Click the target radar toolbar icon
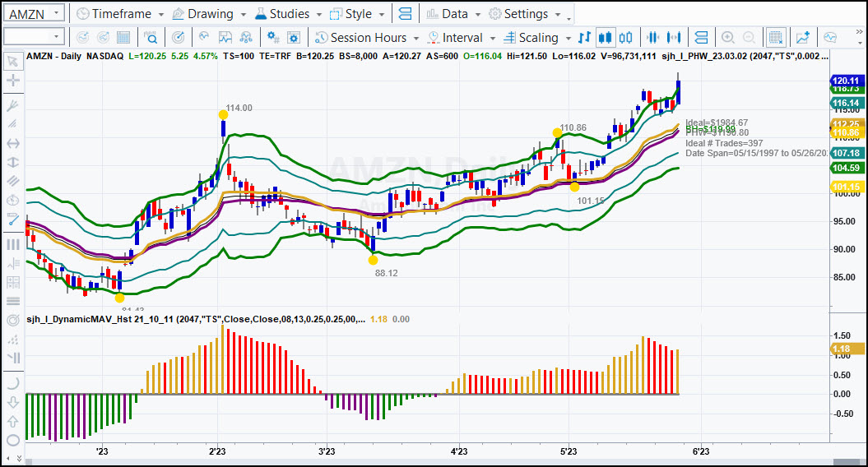The width and height of the screenshot is (868, 467). coord(178,38)
